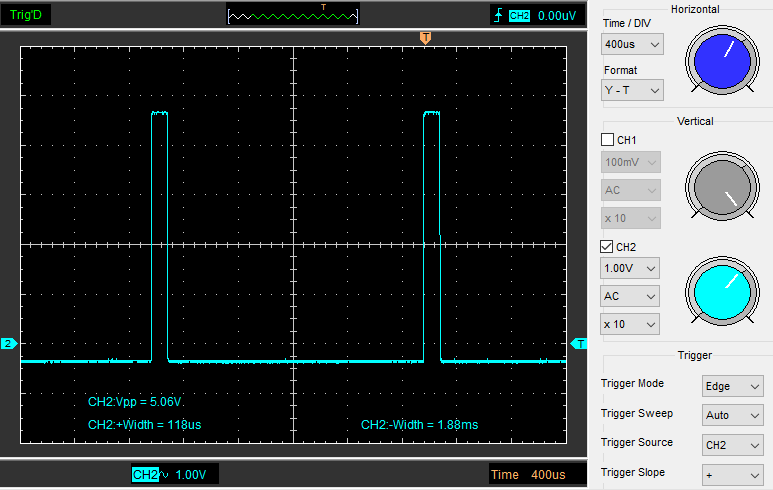Click the CH2 ground level marker on left
Viewport: 773px width, 490px height.
click(8, 344)
